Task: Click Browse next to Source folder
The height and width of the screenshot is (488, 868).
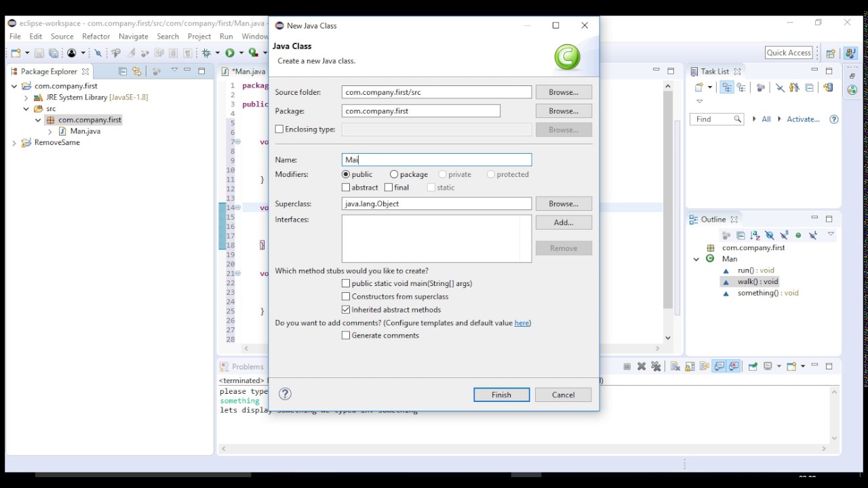Action: 564,92
